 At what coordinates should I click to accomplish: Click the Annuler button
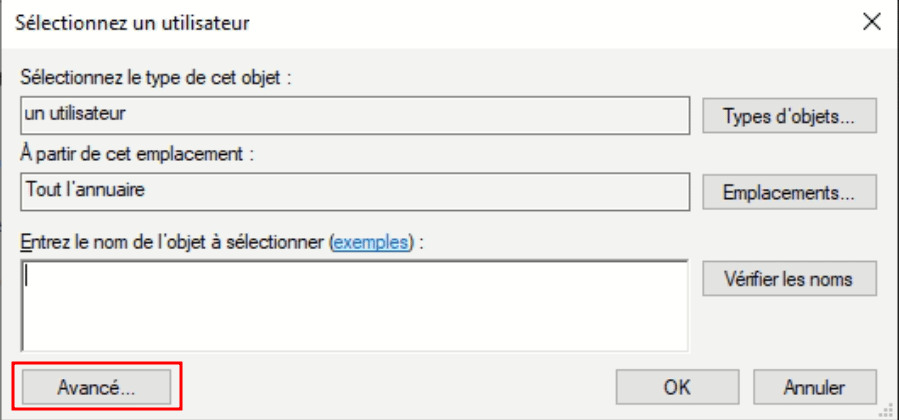(814, 387)
